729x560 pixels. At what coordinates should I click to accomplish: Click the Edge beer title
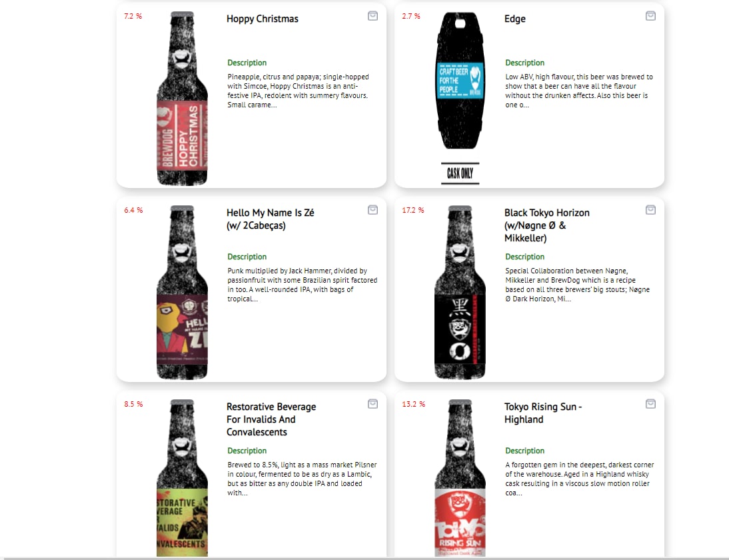(x=514, y=19)
